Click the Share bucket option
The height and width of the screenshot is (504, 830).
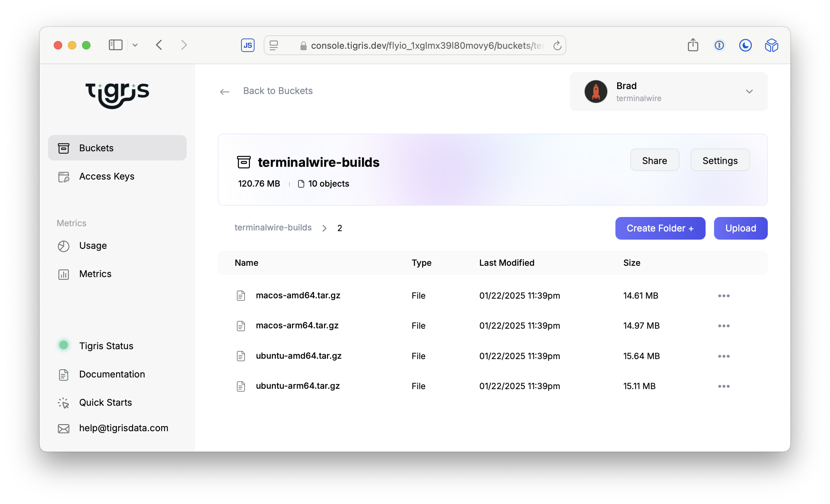click(655, 160)
